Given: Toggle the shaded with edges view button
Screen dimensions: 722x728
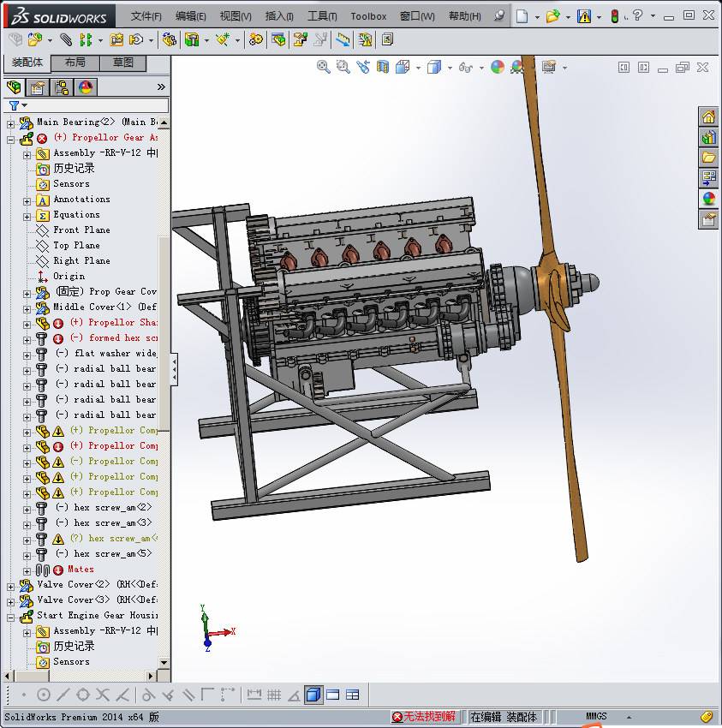Looking at the screenshot, I should click(x=313, y=695).
